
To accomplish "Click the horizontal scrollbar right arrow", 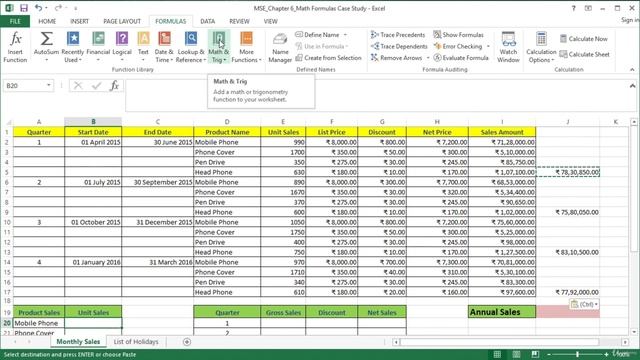I will point(625,342).
